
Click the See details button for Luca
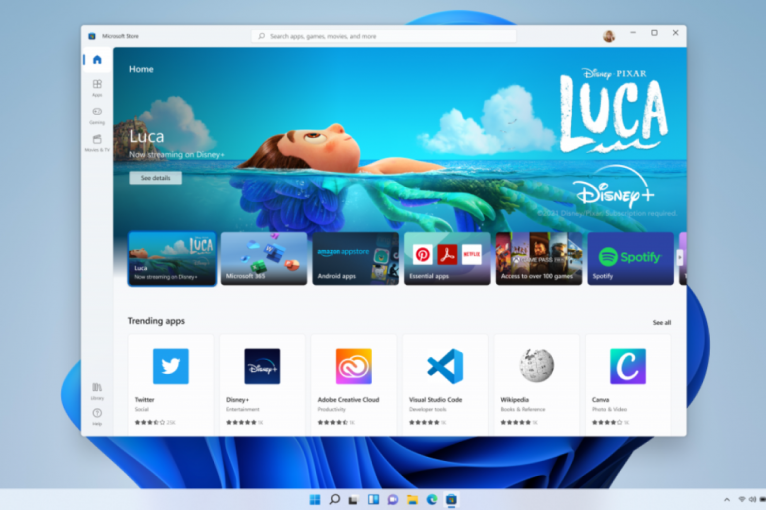pos(155,178)
